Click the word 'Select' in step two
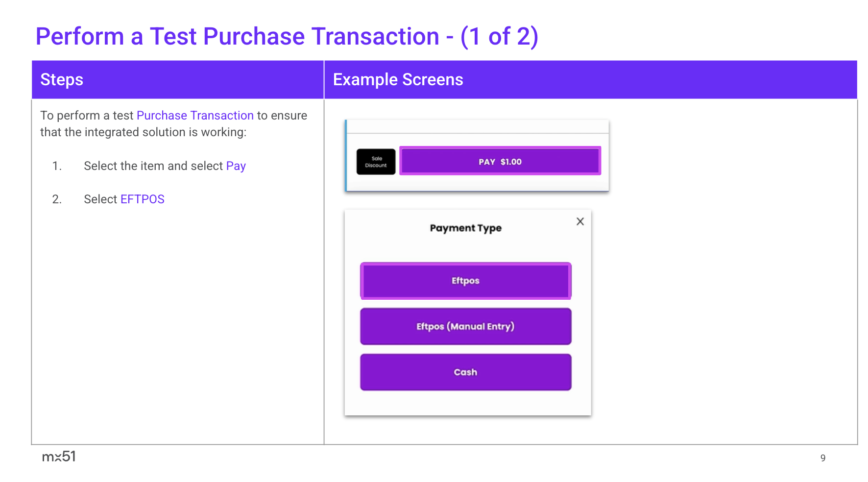The height and width of the screenshot is (482, 868). pos(100,199)
